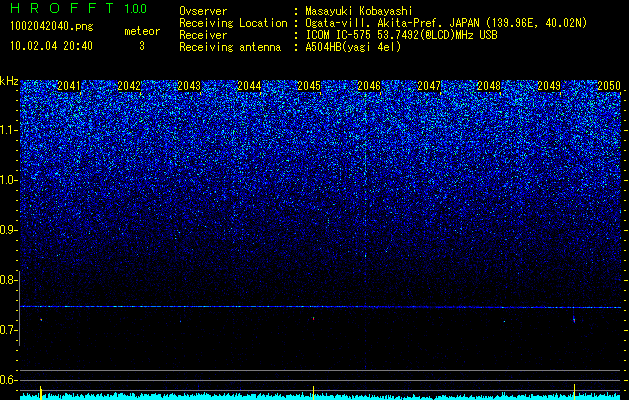Click the blue carrier line at 0.75 kHz
629x400 pixels.
coord(321,307)
